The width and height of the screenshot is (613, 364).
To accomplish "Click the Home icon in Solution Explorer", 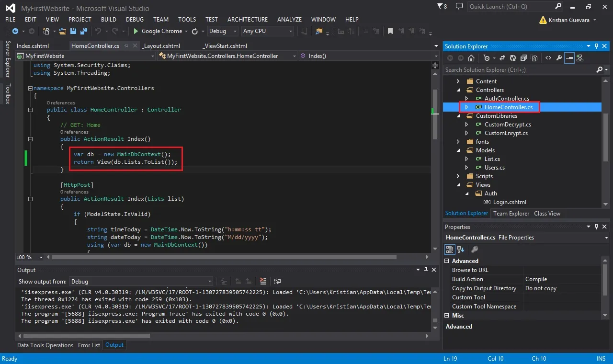I will pyautogui.click(x=471, y=58).
